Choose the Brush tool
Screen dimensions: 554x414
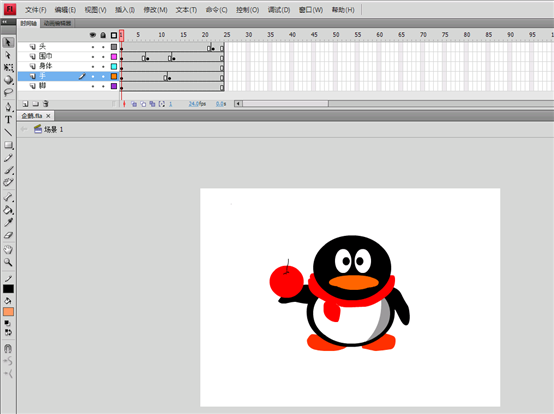pos(8,171)
